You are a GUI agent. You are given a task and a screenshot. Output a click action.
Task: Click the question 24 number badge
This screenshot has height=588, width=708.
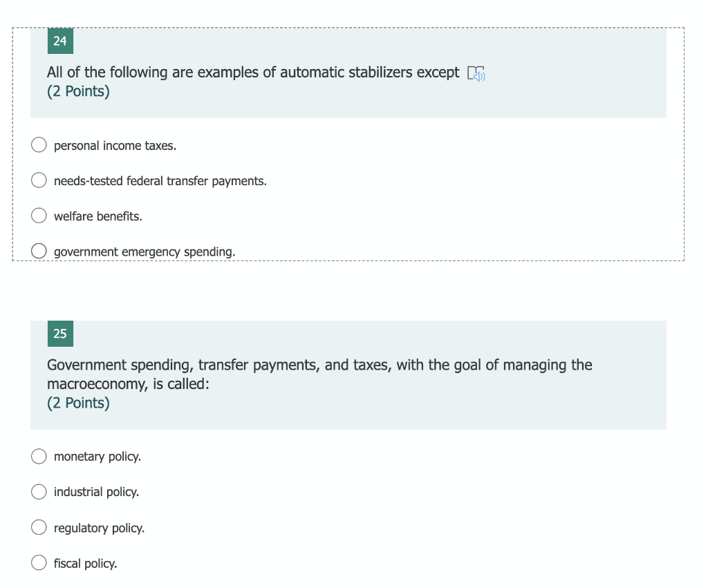(61, 41)
